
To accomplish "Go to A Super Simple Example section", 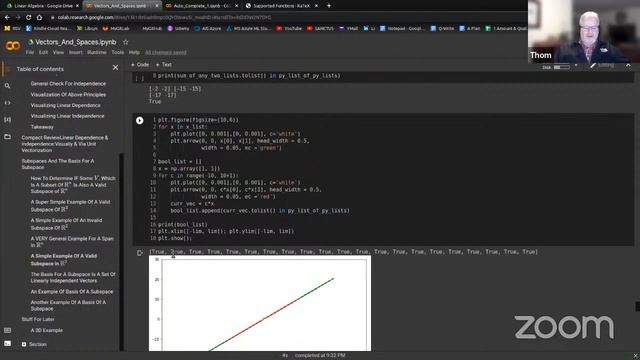I will [x=70, y=206].
